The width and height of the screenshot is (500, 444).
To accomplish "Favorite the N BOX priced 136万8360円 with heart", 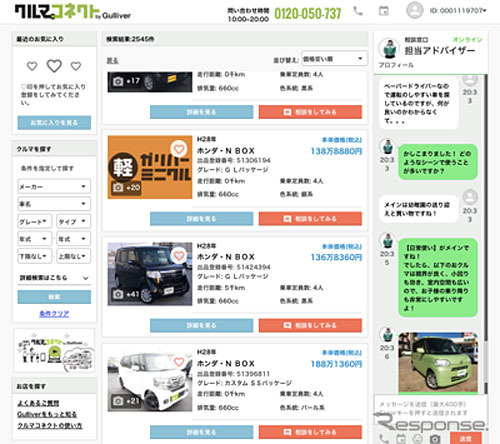I will point(179,256).
